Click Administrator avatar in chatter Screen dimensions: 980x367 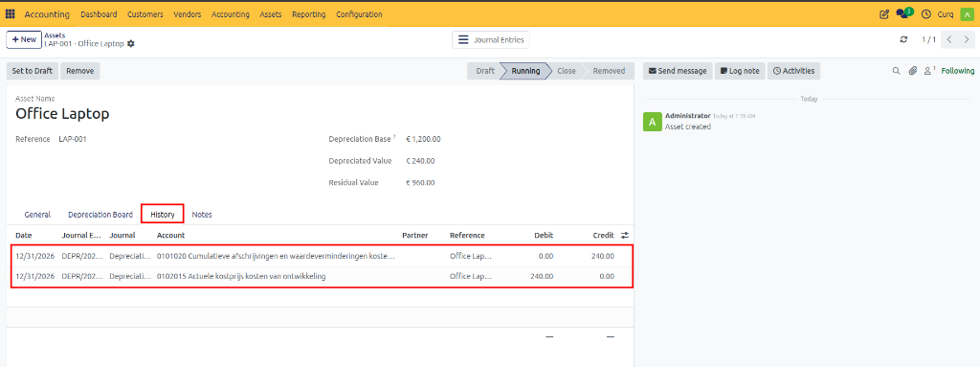coord(652,122)
